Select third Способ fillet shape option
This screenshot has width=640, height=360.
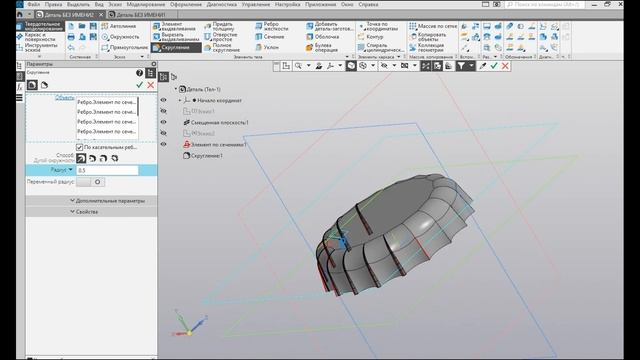point(104,158)
